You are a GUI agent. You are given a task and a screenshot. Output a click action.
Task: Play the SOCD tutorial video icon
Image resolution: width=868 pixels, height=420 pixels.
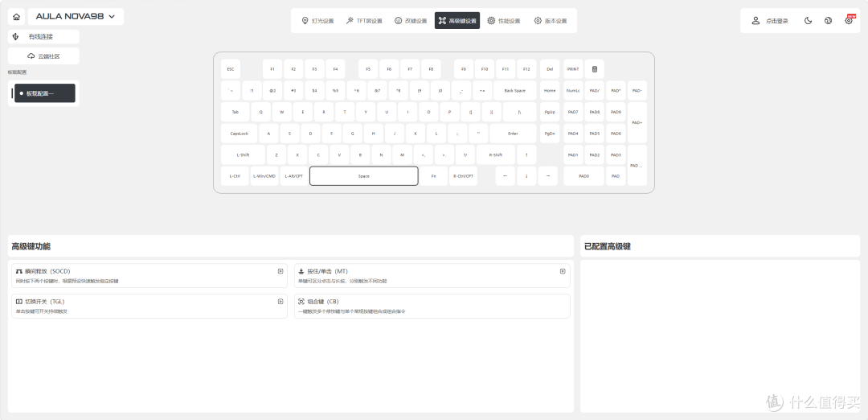click(280, 271)
